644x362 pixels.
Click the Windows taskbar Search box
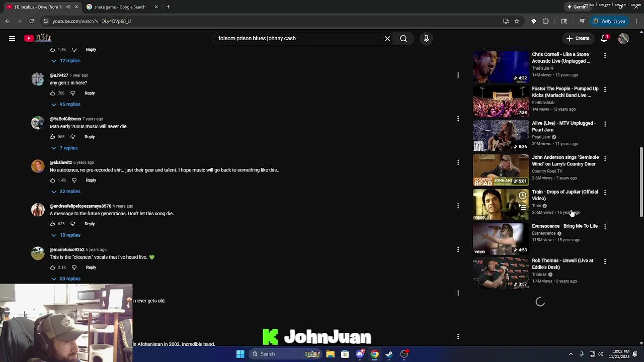[284, 354]
